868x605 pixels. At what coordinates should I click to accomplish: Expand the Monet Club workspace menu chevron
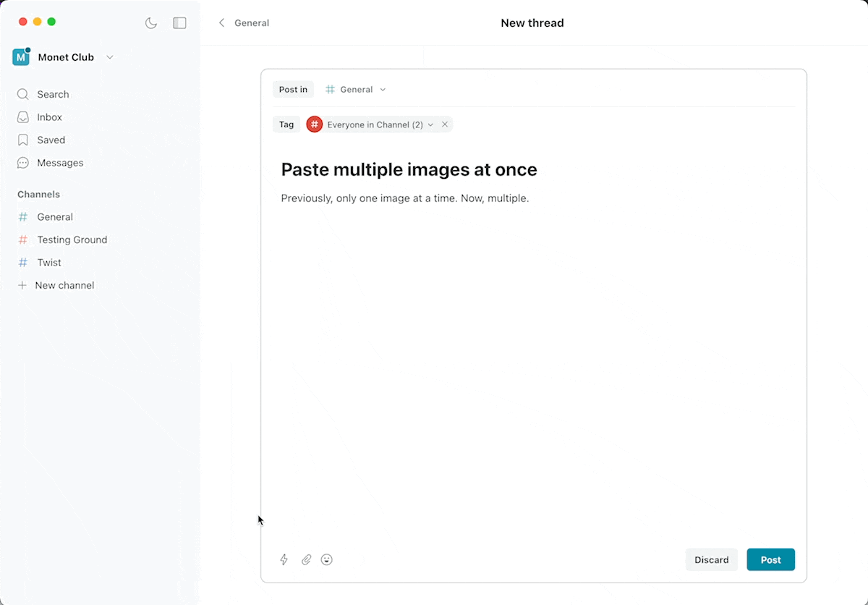click(x=110, y=57)
